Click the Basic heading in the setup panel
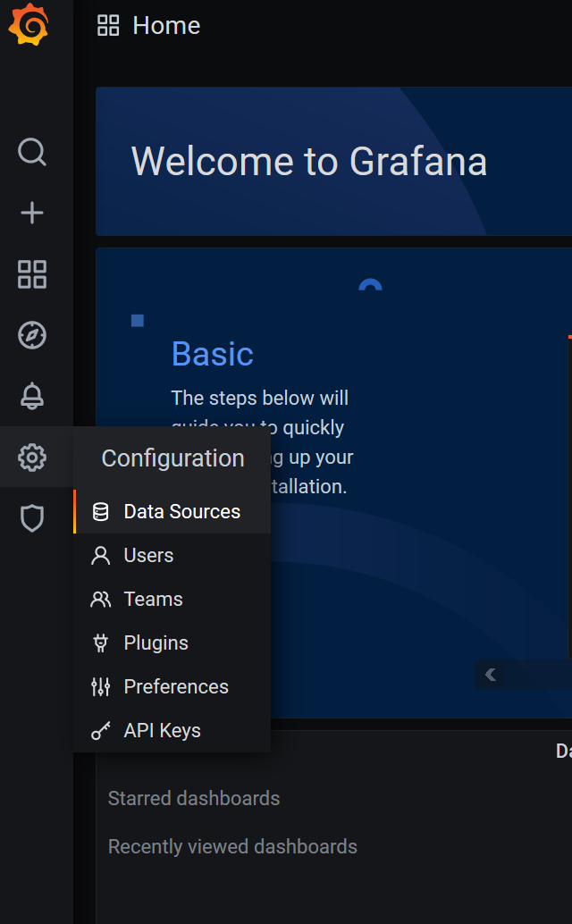The width and height of the screenshot is (572, 924). coord(213,354)
